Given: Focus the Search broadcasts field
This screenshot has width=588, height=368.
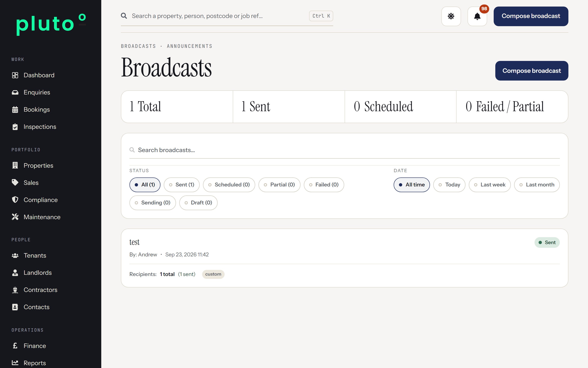Looking at the screenshot, I should pos(344,150).
